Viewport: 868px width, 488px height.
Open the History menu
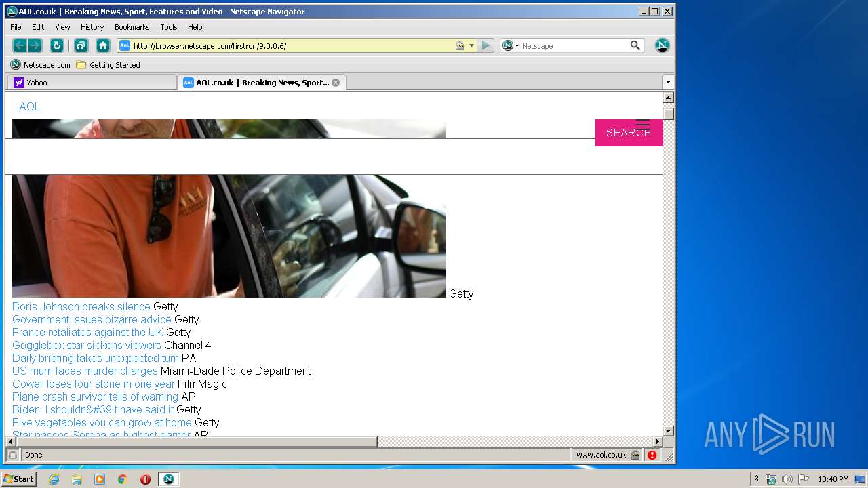click(92, 27)
